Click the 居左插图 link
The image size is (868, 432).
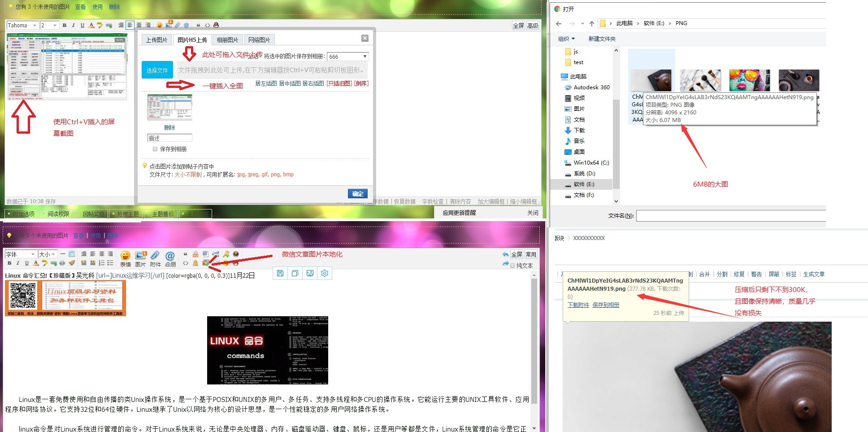266,83
